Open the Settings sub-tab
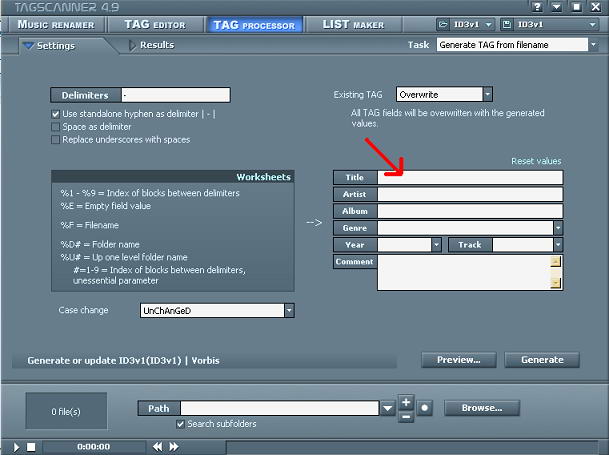This screenshot has width=609, height=455. click(56, 46)
